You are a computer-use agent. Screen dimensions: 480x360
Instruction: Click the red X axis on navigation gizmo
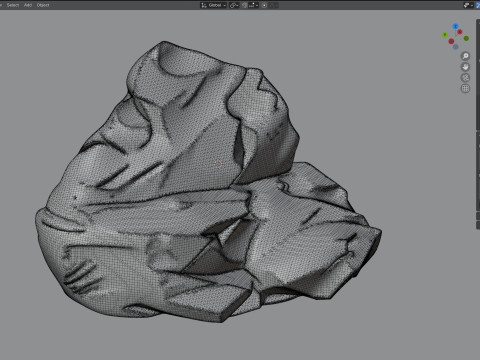click(460, 32)
